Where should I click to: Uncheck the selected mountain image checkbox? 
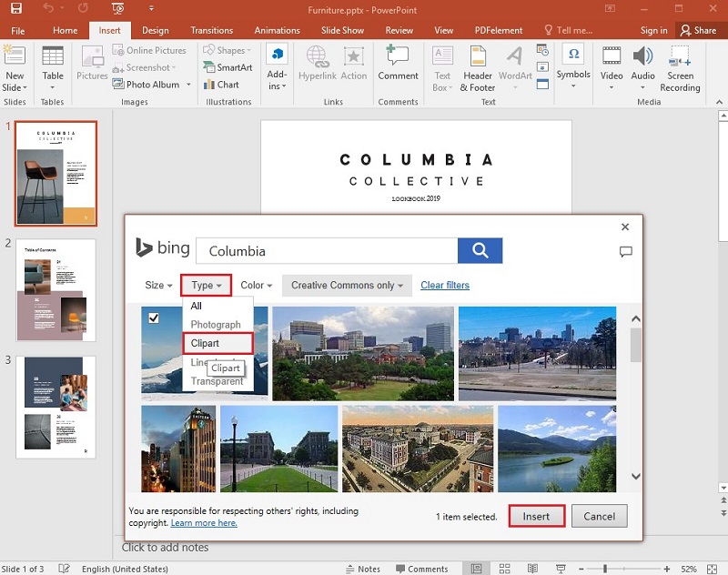[155, 318]
